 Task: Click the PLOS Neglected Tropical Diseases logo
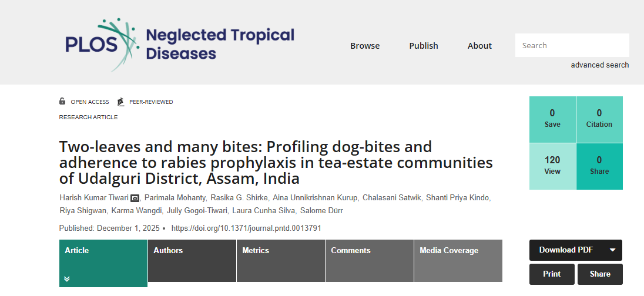tap(179, 45)
